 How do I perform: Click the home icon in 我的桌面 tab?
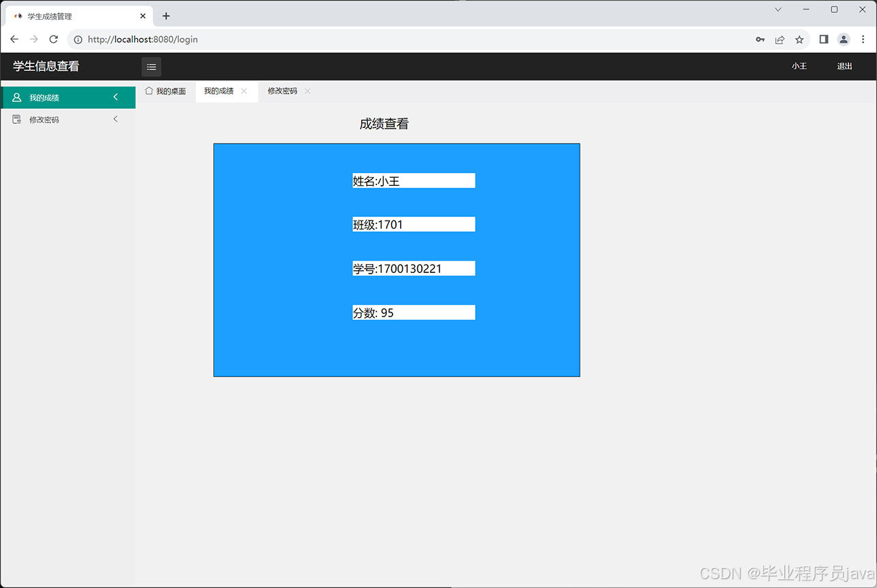pos(149,91)
